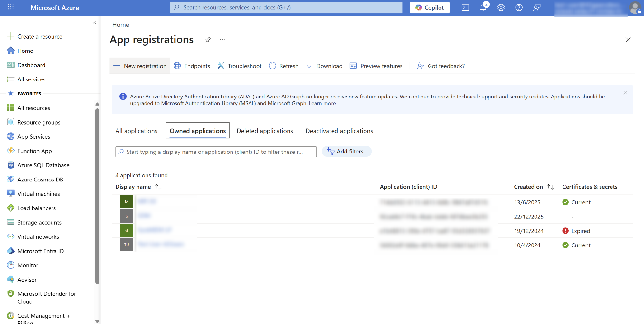Collapse the left sidebar menu
This screenshot has height=324, width=644.
(94, 23)
